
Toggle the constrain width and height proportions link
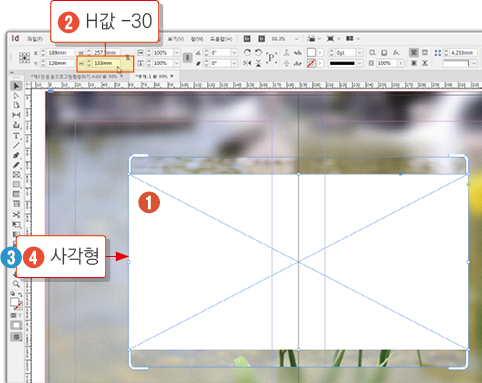[128, 58]
